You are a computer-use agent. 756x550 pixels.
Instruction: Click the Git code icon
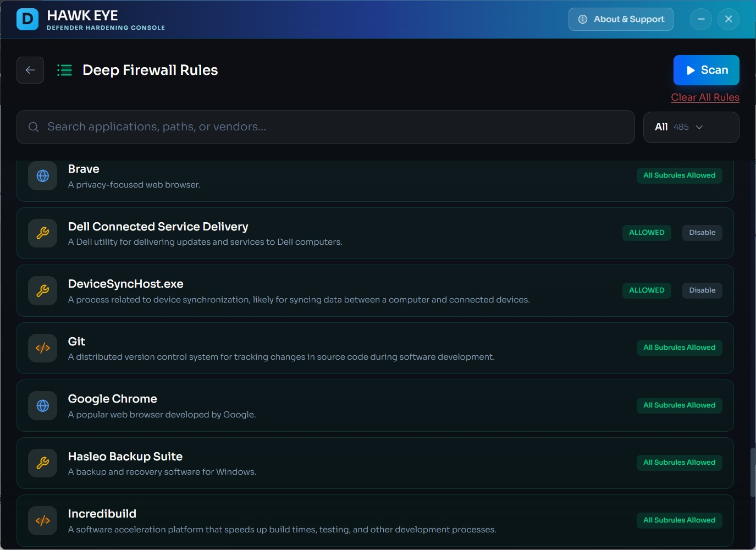click(x=42, y=348)
